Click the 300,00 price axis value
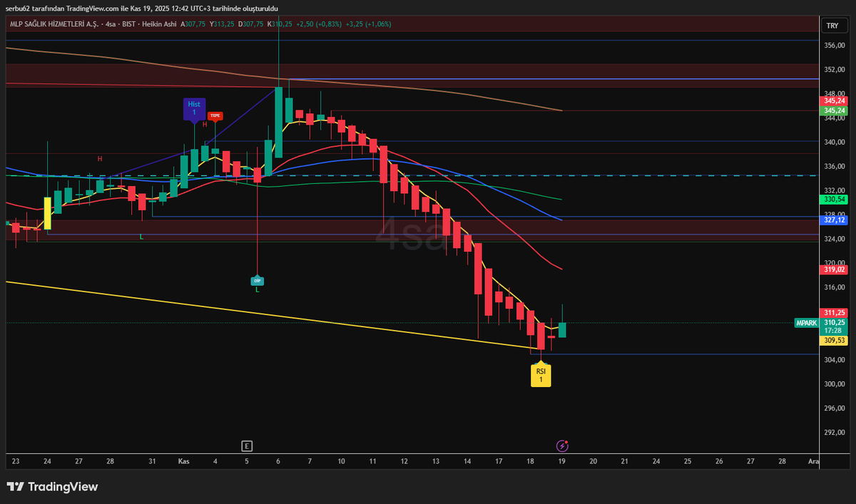The width and height of the screenshot is (856, 504). click(835, 384)
